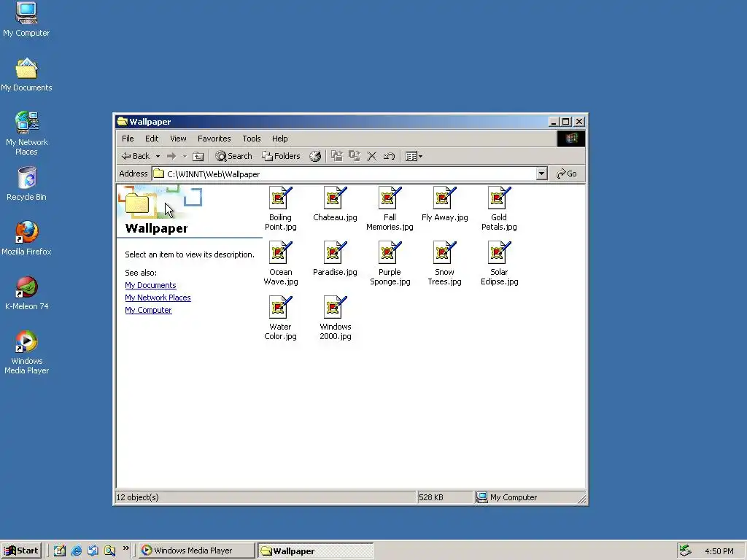
Task: Select Fall Memories.jpg file icon
Action: (x=390, y=198)
